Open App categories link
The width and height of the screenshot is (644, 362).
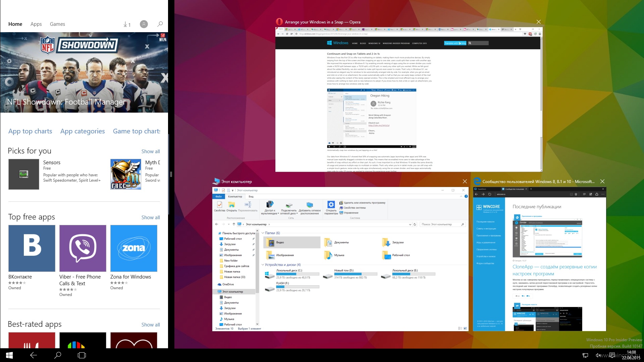[x=83, y=131]
